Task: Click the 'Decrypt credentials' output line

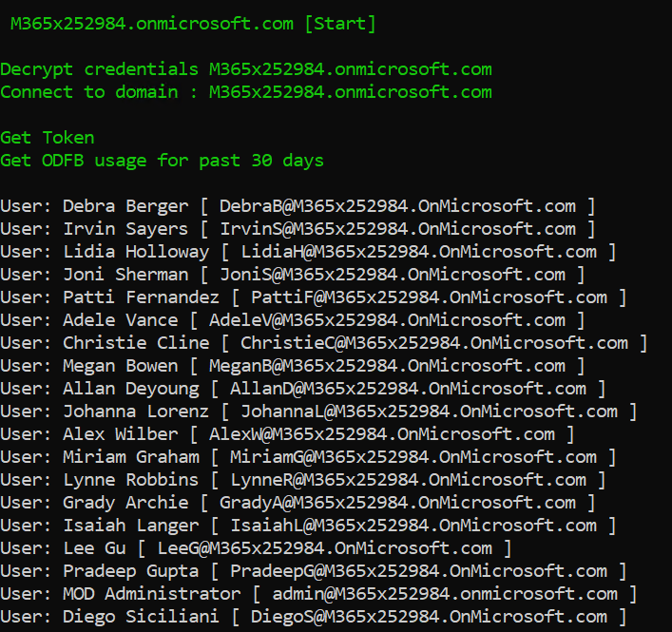Action: coord(246,69)
